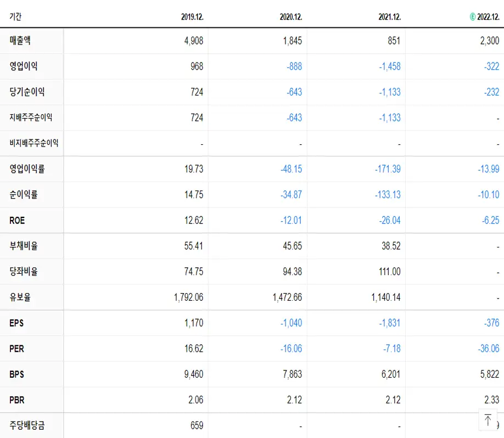Click the 1,472.66 reserve ratio value
The height and width of the screenshot is (438, 504).
pyautogui.click(x=287, y=297)
